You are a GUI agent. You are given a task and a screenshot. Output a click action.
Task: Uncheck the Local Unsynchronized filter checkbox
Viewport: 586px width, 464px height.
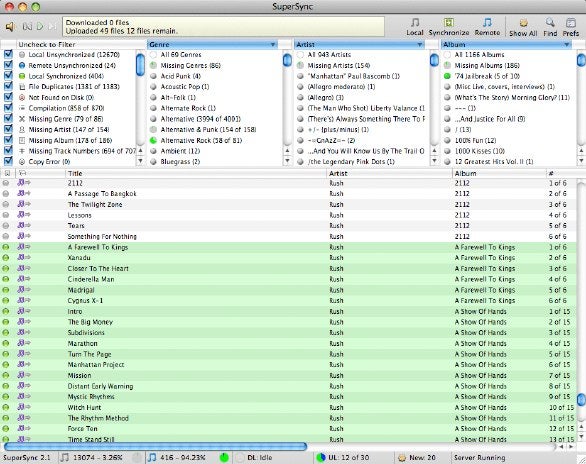[8, 54]
